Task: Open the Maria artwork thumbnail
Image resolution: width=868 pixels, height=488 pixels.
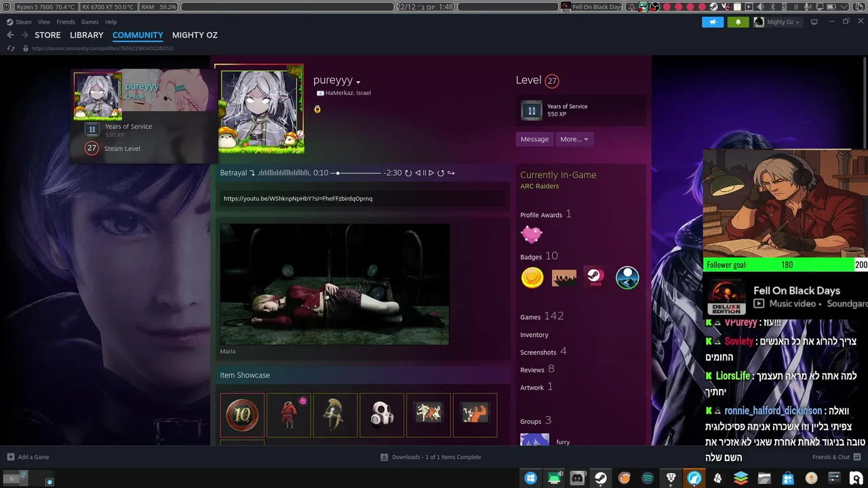Action: (334, 285)
